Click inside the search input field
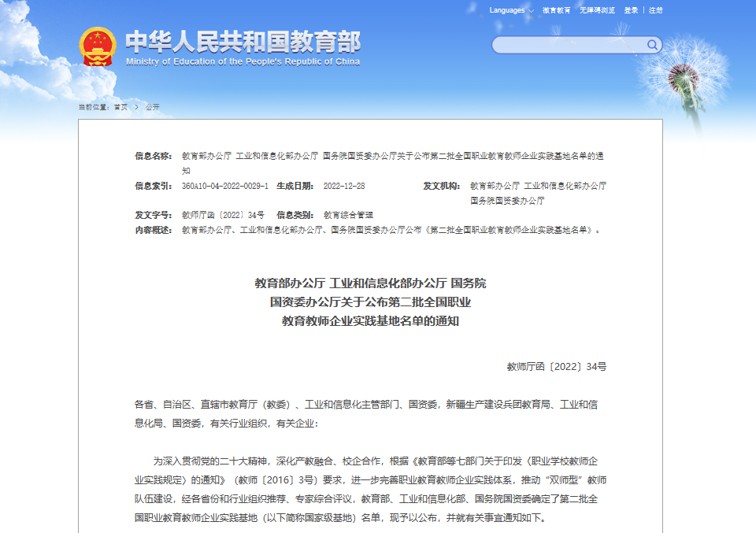This screenshot has height=533, width=756. (567, 45)
